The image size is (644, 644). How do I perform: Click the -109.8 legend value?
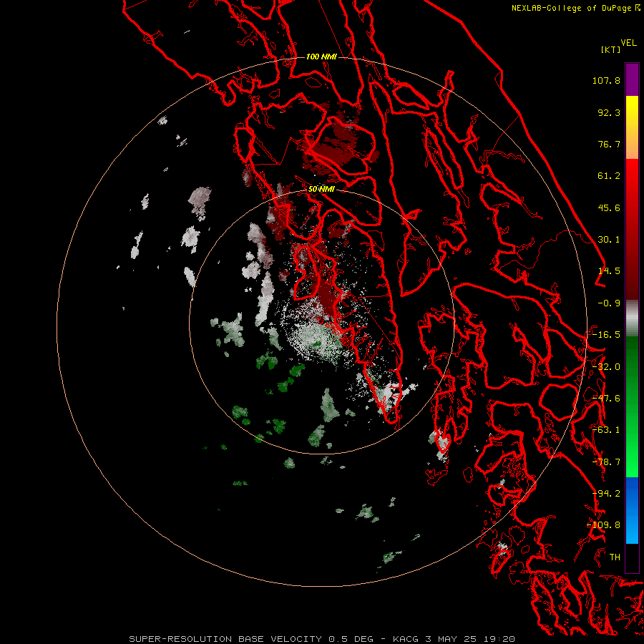click(x=604, y=525)
